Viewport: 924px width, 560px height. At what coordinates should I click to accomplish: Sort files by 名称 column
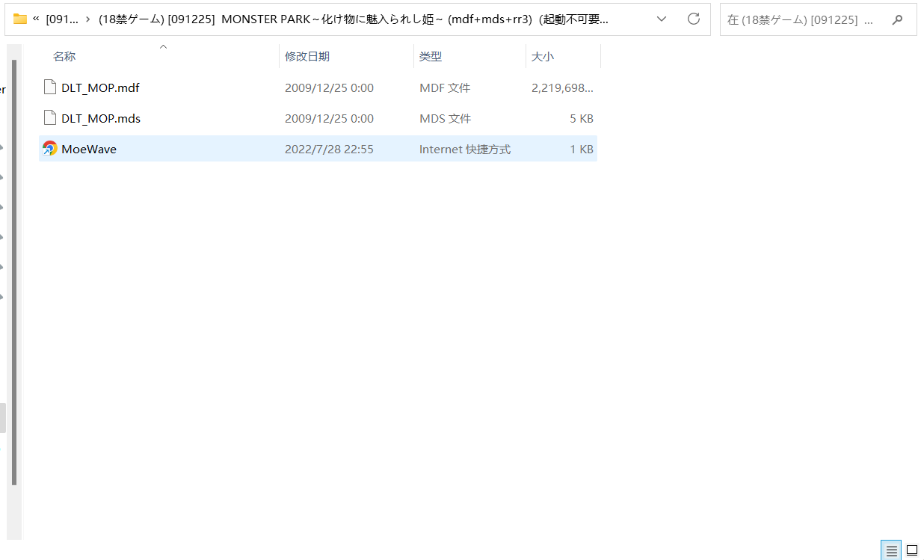[x=64, y=57]
